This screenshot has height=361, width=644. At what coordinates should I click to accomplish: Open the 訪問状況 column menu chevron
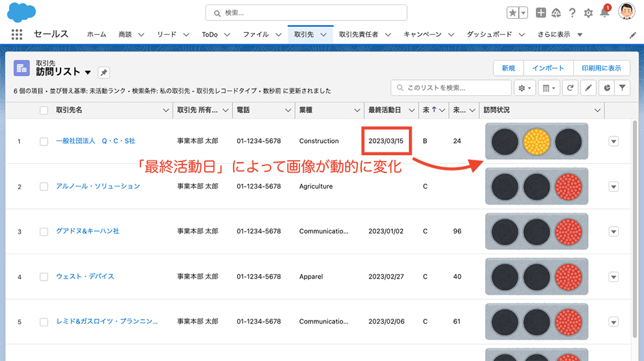tap(598, 110)
